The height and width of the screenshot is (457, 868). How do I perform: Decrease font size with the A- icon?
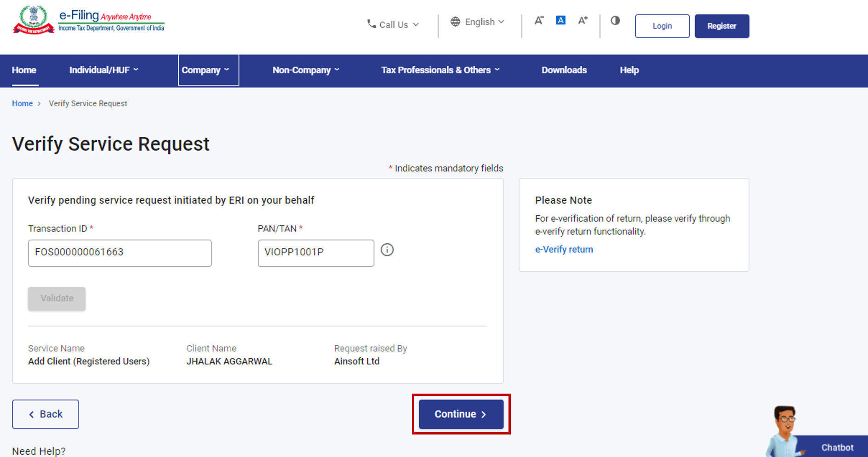pyautogui.click(x=539, y=21)
